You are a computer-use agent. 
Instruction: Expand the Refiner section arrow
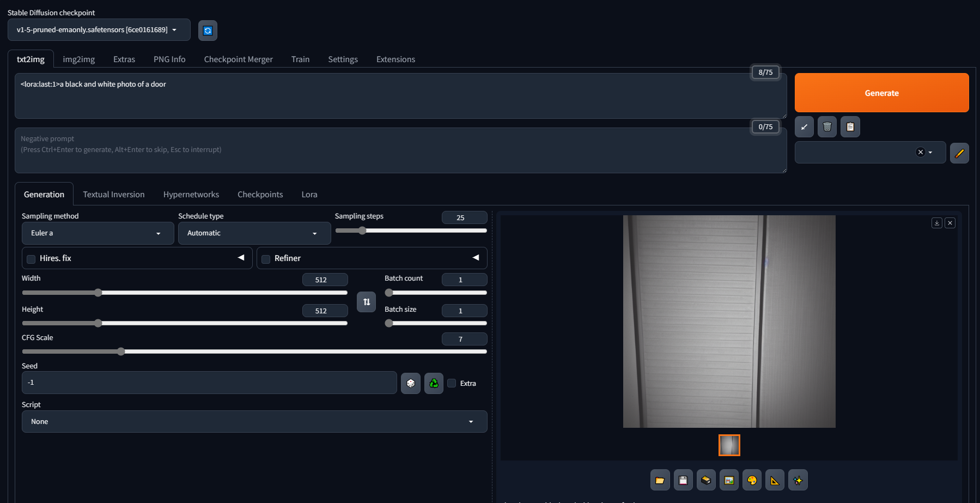coord(476,258)
